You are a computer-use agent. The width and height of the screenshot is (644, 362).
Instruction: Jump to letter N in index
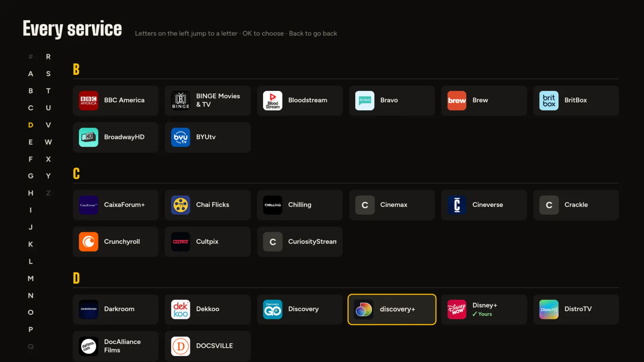pos(31,296)
